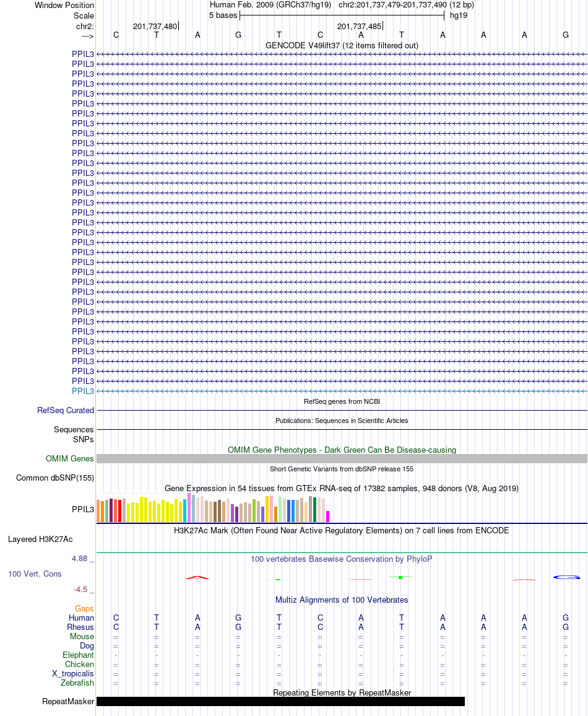Click the Sequences track label
588x716 pixels.
[74, 429]
